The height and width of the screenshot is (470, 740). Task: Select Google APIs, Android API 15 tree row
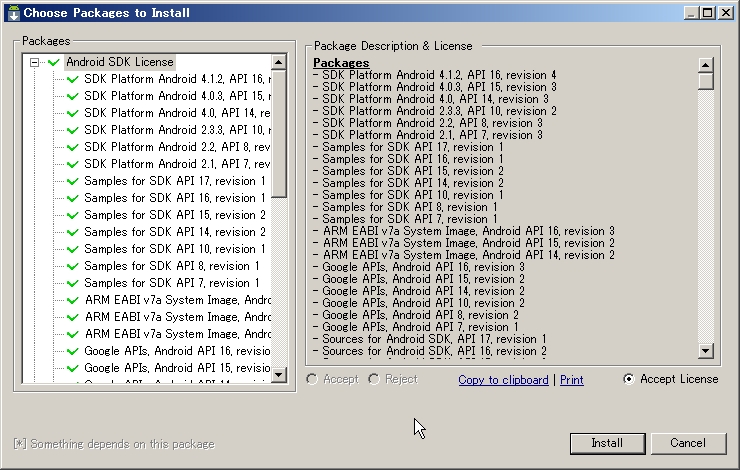tap(177, 368)
